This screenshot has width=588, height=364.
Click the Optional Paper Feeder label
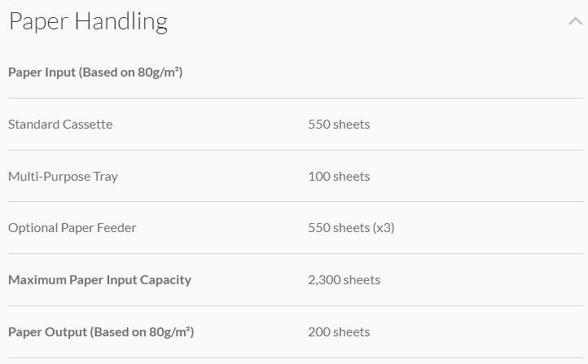(x=72, y=228)
